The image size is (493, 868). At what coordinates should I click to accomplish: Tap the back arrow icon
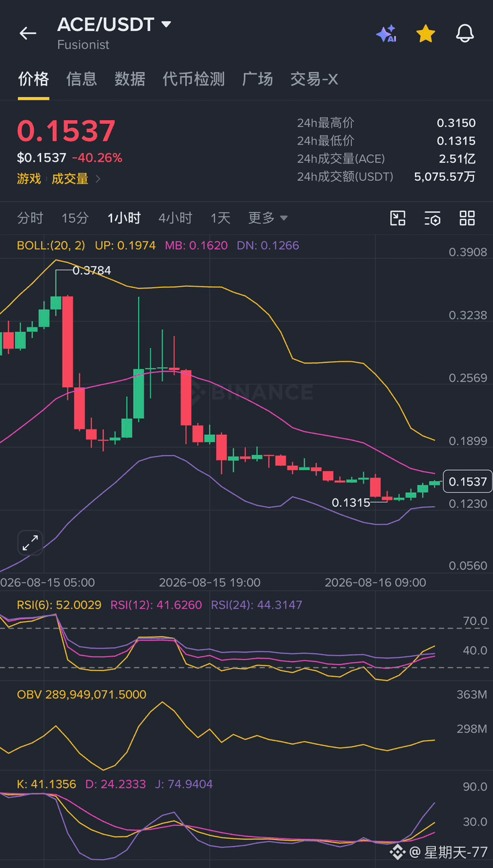(28, 33)
